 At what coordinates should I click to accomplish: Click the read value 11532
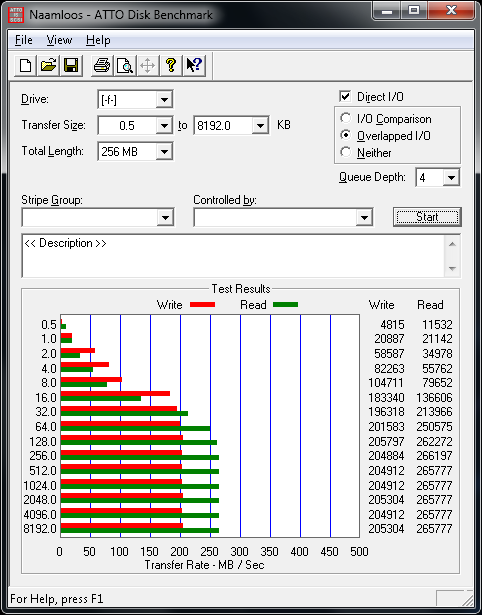click(437, 325)
